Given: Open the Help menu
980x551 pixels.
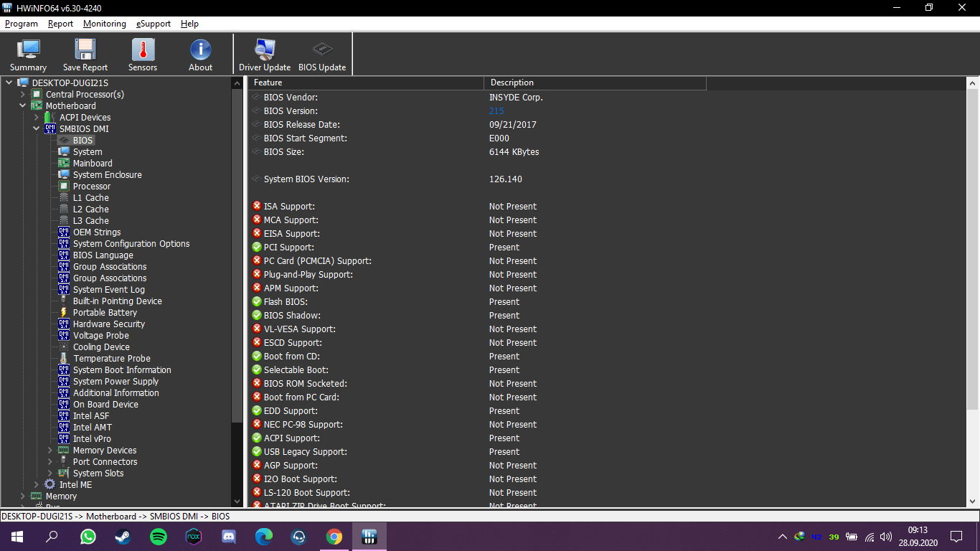Looking at the screenshot, I should [189, 24].
